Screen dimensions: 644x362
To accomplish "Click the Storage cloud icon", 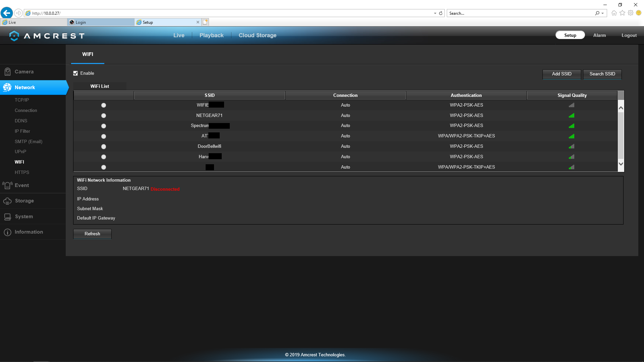I will (x=7, y=201).
